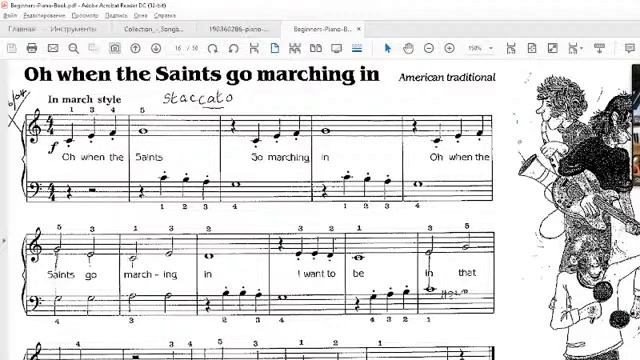Add a comment with the speech-bubble icon
The width and height of the screenshot is (640, 360).
point(630,48)
